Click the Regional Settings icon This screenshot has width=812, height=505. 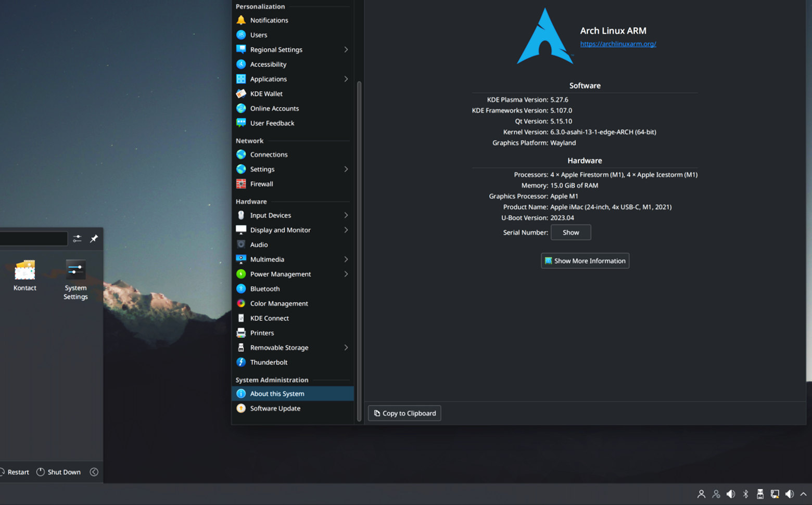(x=241, y=49)
